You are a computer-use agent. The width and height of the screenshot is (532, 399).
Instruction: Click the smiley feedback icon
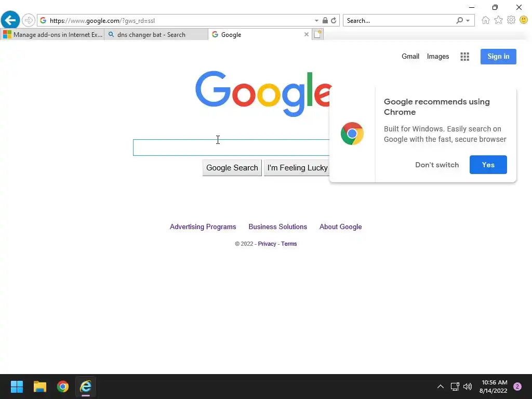[x=524, y=20]
